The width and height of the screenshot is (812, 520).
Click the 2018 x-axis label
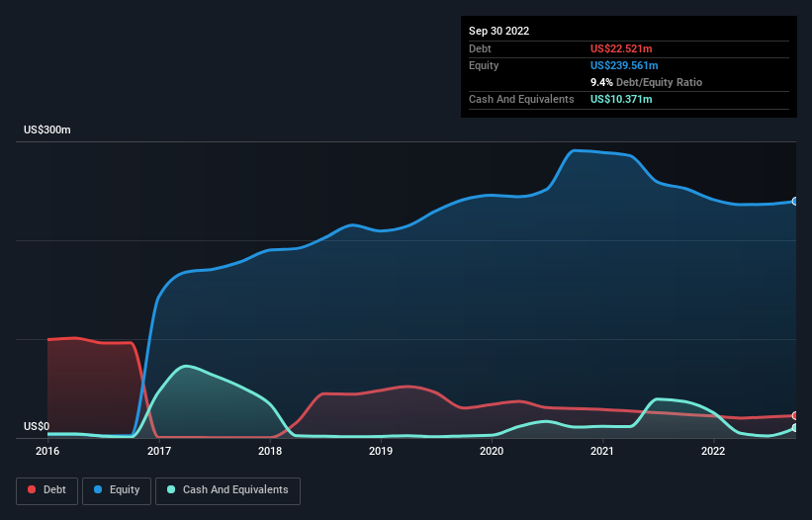click(270, 451)
